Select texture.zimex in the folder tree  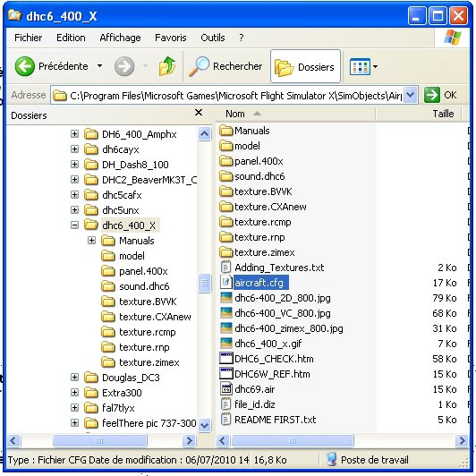(x=149, y=362)
